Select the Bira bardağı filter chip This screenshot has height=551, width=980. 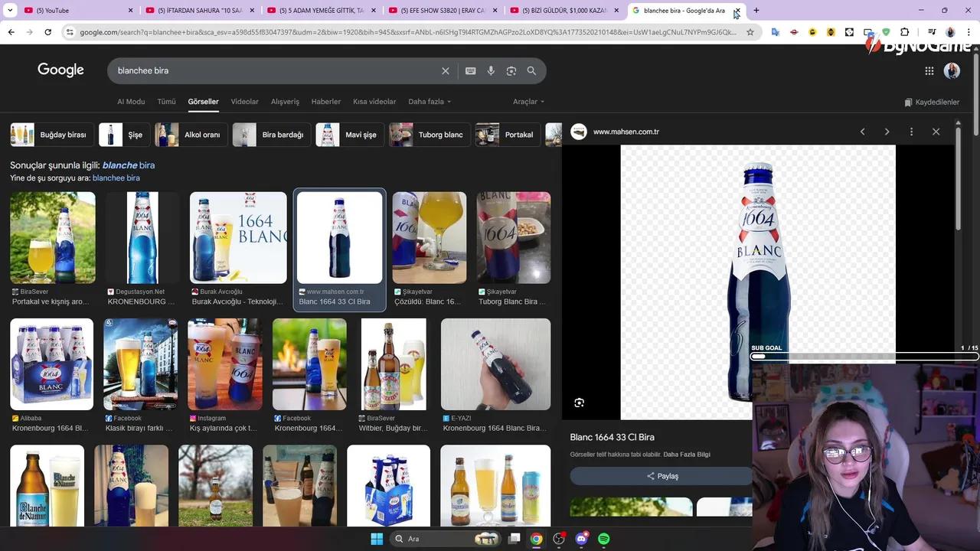272,135
